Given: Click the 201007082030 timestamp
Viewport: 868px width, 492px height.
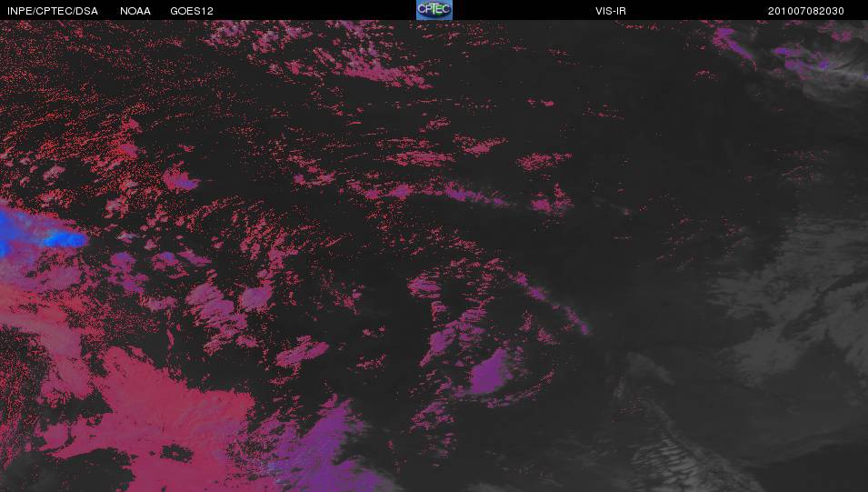Looking at the screenshot, I should tap(805, 11).
